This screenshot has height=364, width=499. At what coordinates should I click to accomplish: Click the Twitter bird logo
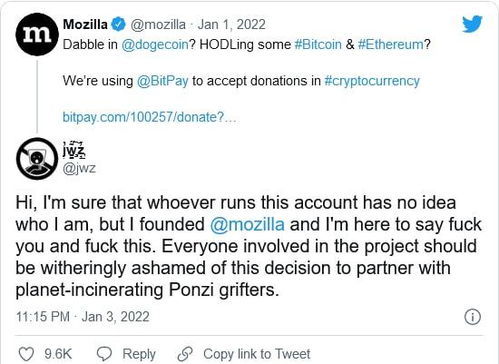tap(472, 24)
